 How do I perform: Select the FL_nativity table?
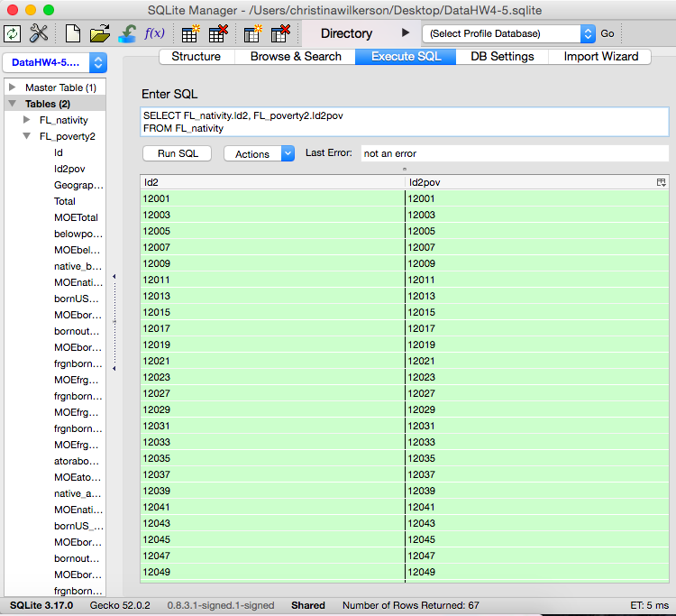63,120
